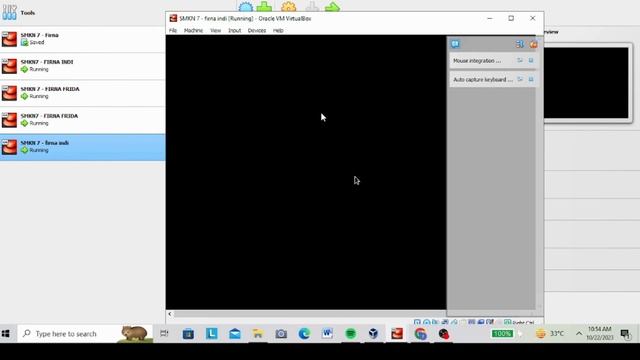
Task: Dismiss the Auto capture keyboard notification
Action: (531, 79)
